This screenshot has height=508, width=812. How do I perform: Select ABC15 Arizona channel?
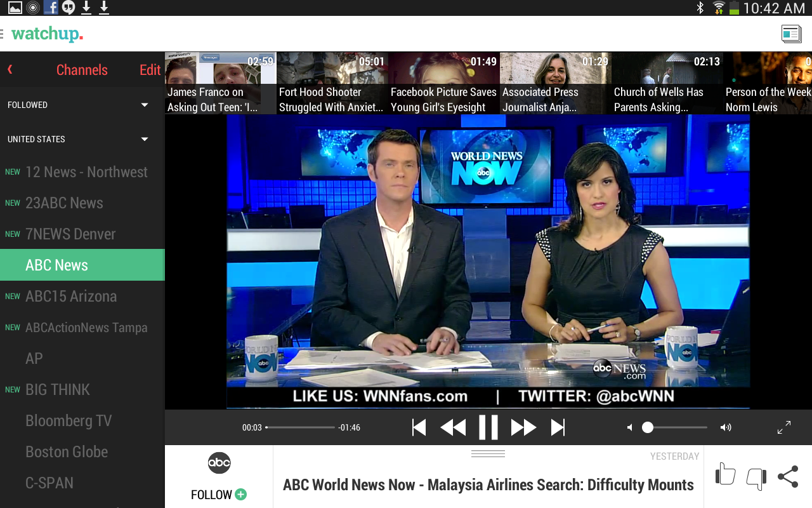click(82, 297)
